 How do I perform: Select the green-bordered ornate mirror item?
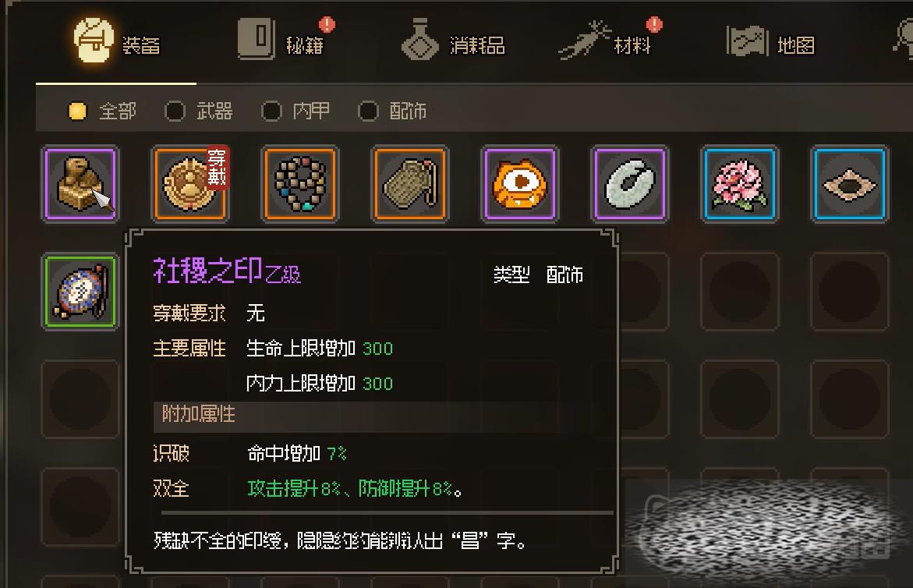click(80, 292)
